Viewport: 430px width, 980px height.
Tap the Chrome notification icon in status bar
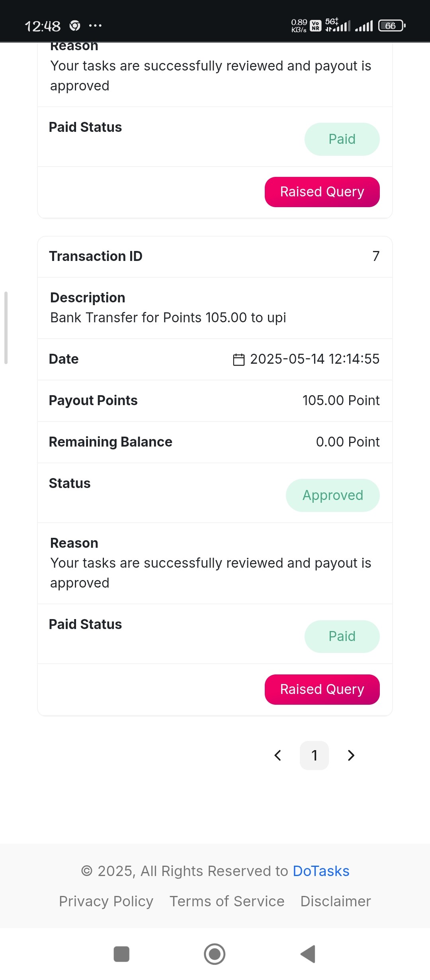75,26
